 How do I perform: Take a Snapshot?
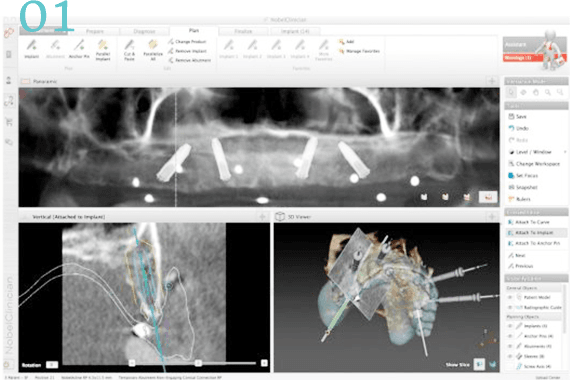pyautogui.click(x=523, y=187)
